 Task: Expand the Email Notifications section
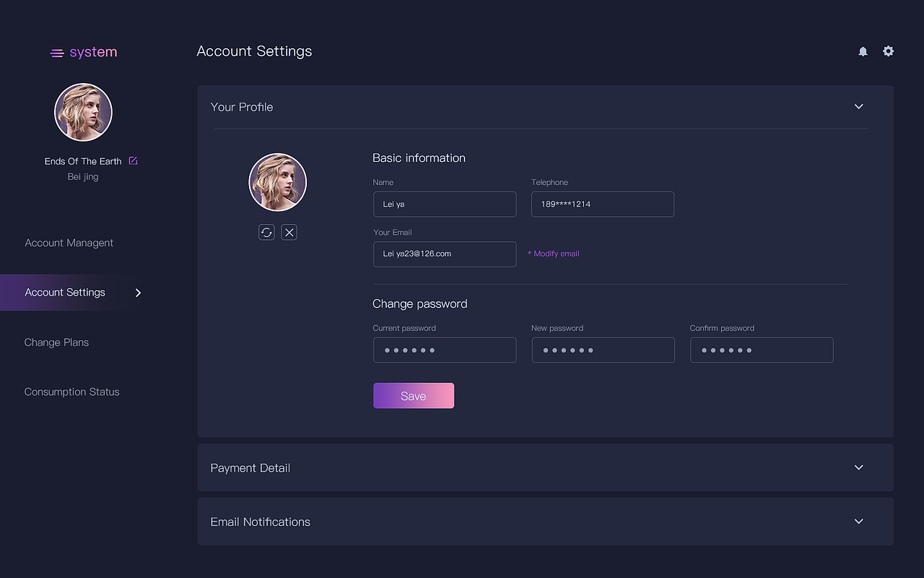click(x=858, y=521)
